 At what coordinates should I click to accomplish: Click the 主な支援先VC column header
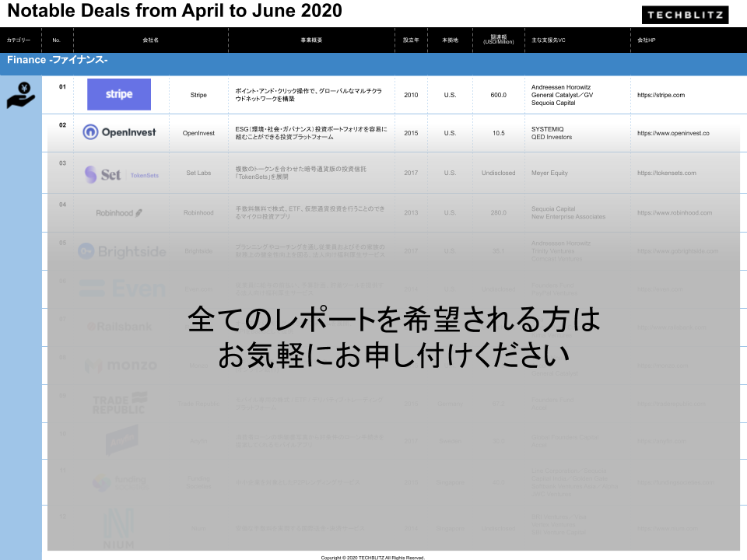click(x=549, y=40)
